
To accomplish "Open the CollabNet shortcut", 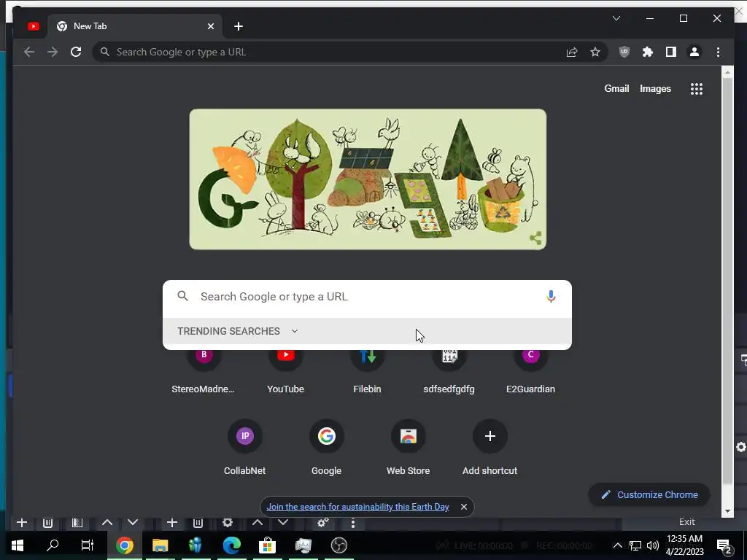I will point(245,447).
